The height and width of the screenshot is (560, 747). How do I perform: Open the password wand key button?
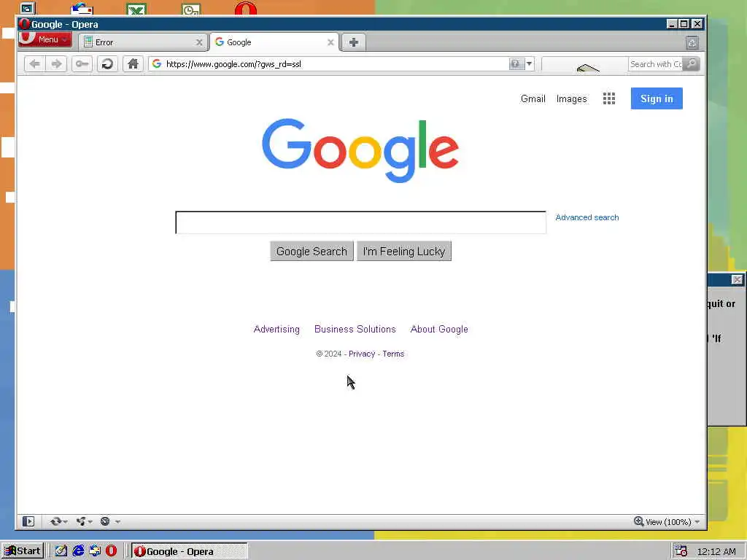pyautogui.click(x=82, y=64)
